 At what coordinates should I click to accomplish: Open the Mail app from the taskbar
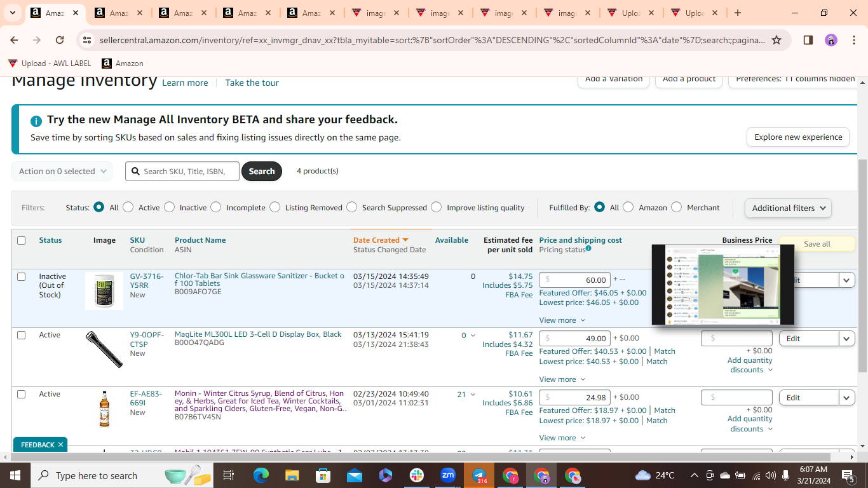(x=355, y=475)
